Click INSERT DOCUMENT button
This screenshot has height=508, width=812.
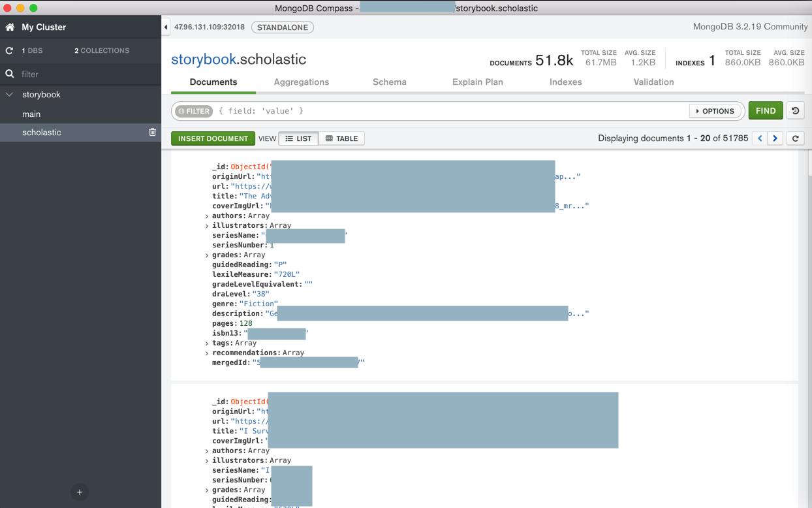point(213,138)
